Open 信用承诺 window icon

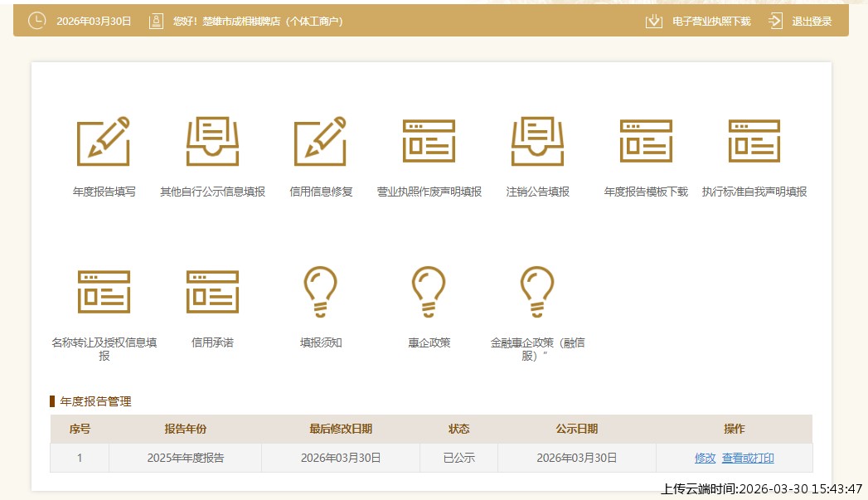212,292
